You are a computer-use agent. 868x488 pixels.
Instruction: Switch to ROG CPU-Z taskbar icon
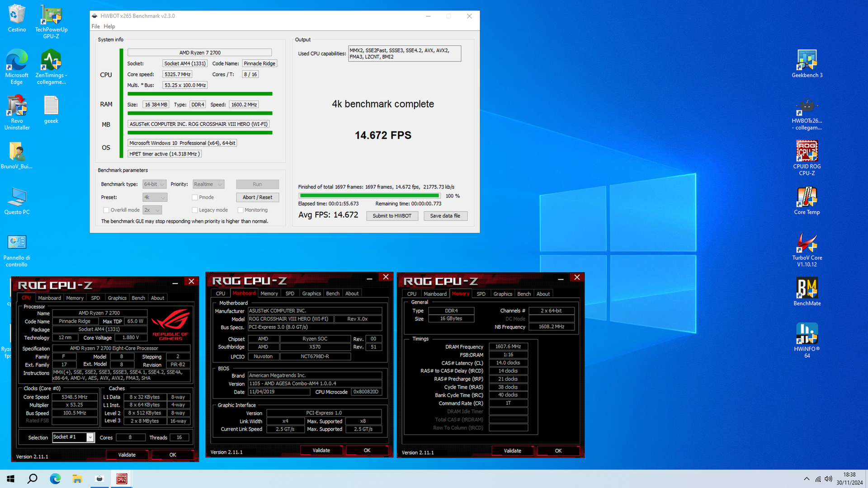122,479
